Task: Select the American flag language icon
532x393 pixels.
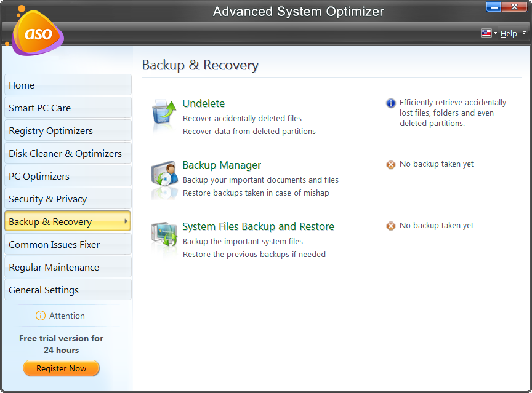Action: point(486,33)
